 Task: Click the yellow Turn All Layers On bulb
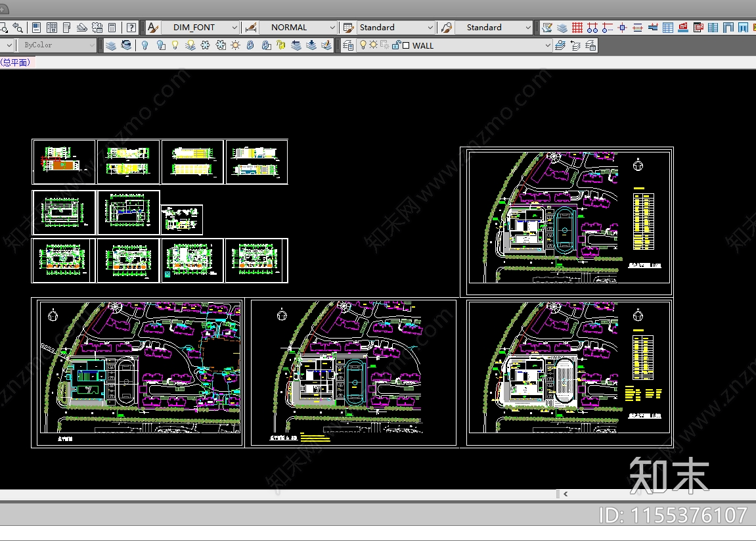pos(175,45)
